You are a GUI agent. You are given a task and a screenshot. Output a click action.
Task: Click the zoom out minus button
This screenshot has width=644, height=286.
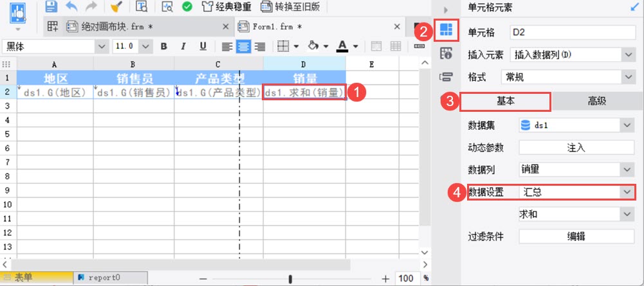[x=203, y=279]
